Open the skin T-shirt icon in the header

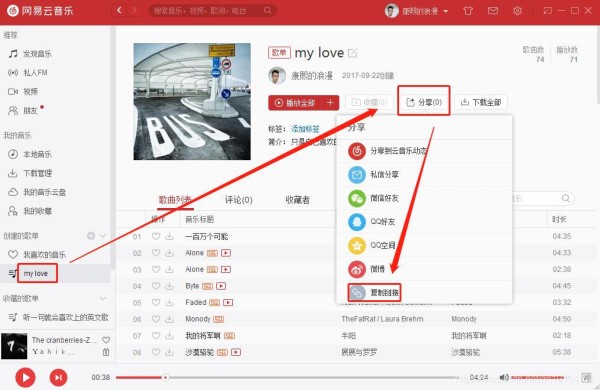(468, 11)
